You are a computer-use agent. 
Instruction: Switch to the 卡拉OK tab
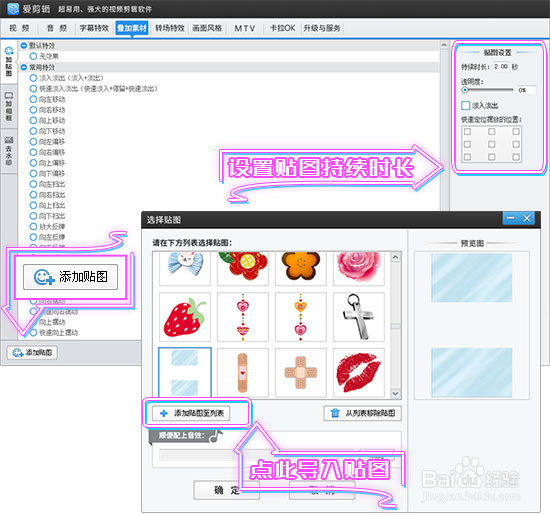282,28
